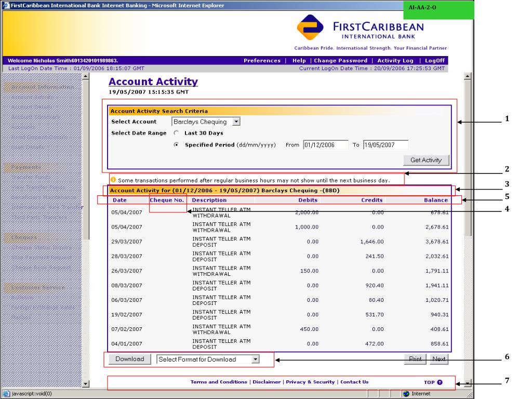Click the 450.00 debit amount
532x399 pixels.
[309, 329]
